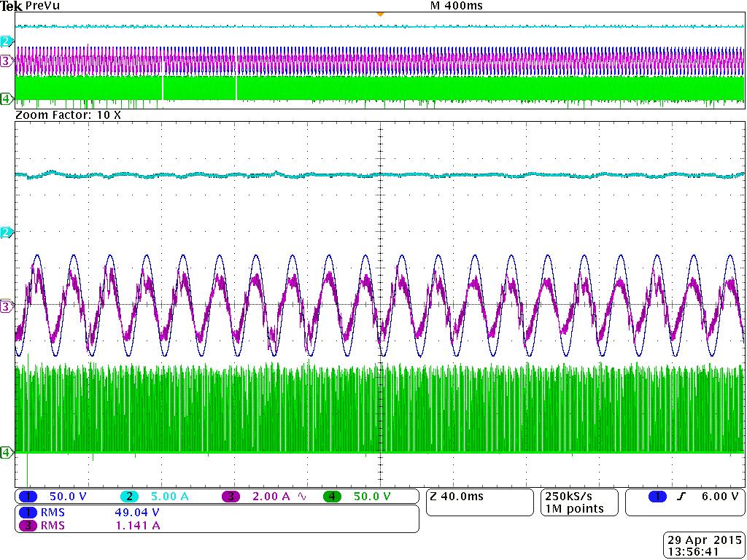Click the PreVu acquisition status label
This screenshot has width=747, height=560.
42,6
